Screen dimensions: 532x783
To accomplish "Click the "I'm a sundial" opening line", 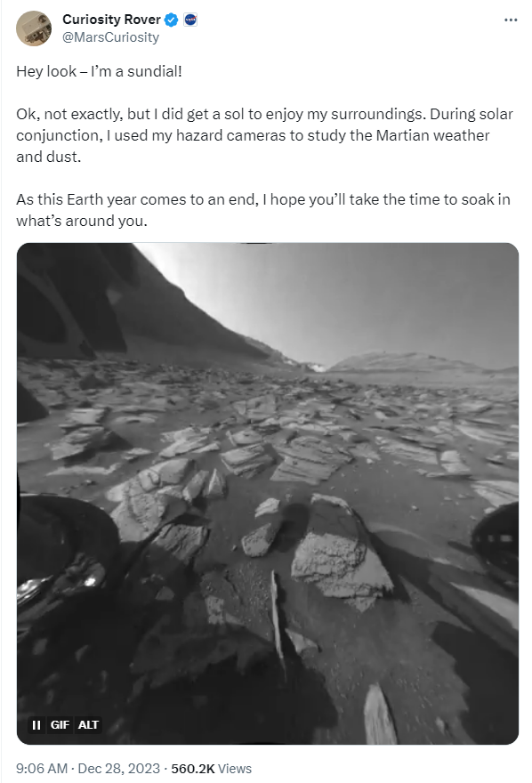I will coord(99,71).
